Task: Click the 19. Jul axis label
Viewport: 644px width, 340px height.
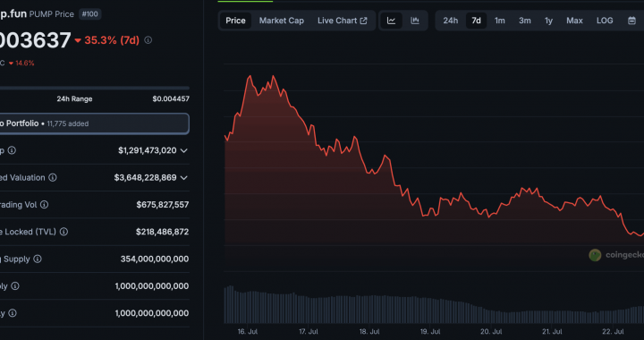Action: [x=430, y=331]
